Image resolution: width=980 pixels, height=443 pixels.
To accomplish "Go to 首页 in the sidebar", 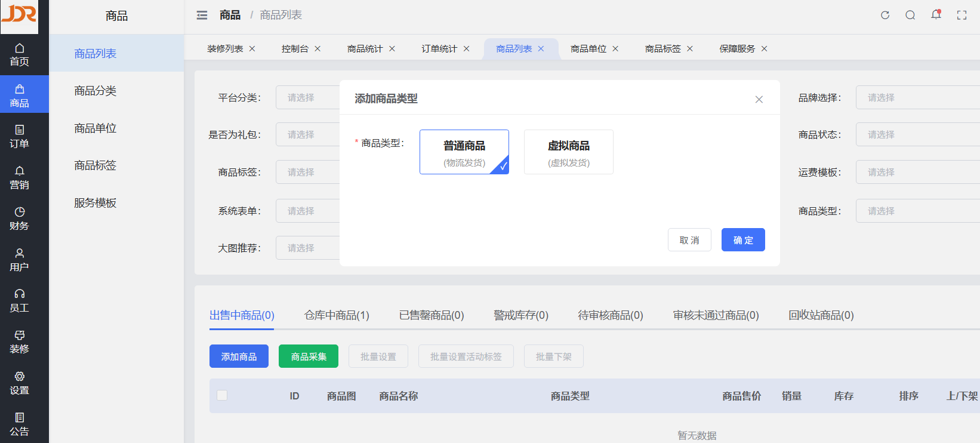I will [19, 54].
